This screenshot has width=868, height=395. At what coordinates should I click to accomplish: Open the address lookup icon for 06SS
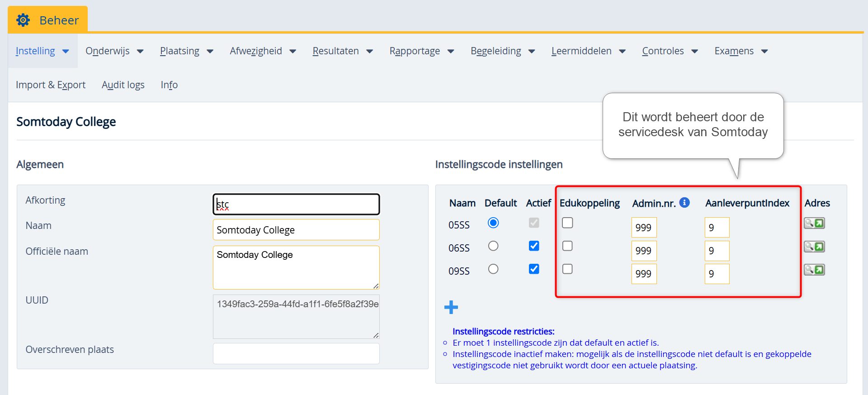click(814, 247)
